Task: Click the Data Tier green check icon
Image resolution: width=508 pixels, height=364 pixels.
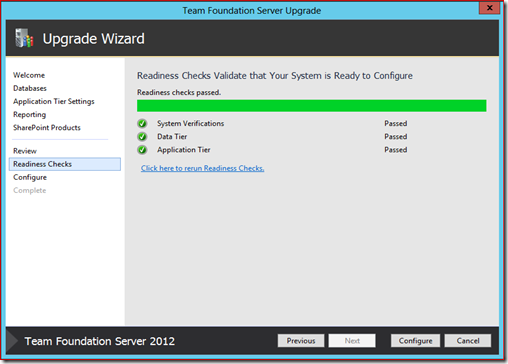Action: (142, 137)
